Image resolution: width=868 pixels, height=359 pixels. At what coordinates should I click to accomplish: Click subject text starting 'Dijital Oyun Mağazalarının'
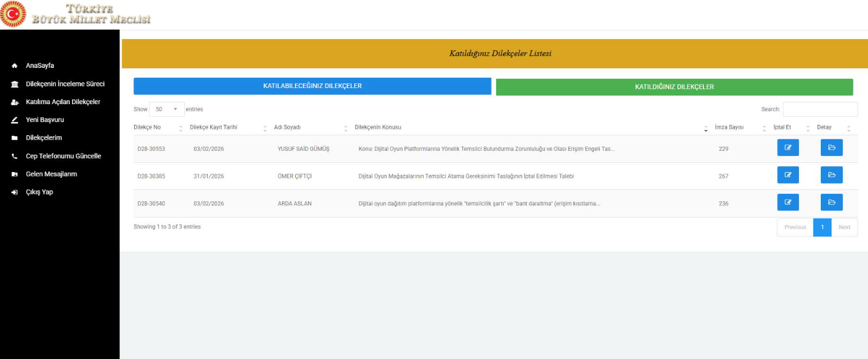click(x=466, y=176)
